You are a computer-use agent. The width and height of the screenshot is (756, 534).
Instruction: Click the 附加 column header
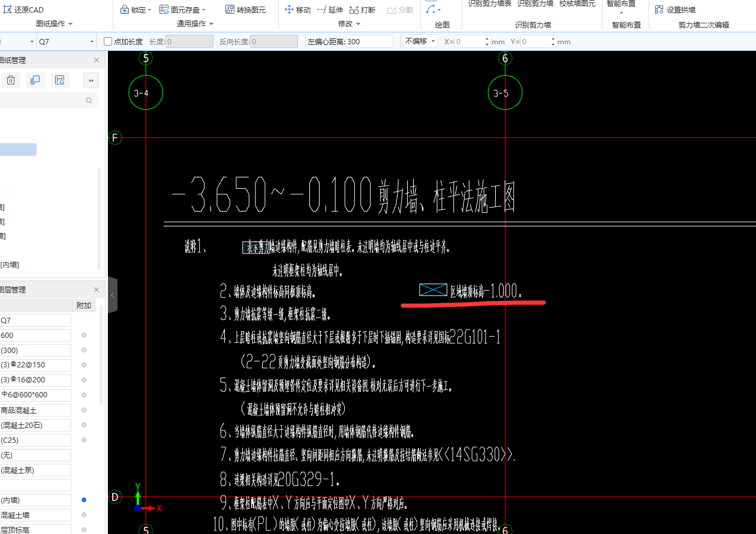[x=84, y=305]
